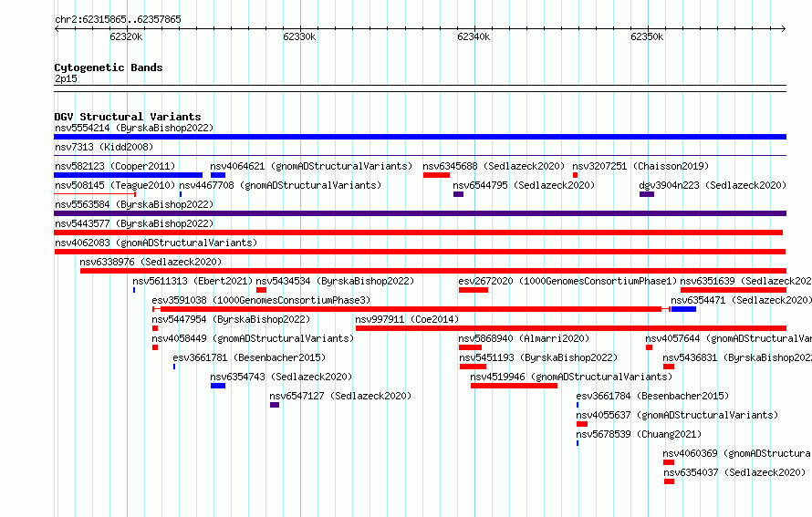812x517 pixels.
Task: Select the blue bar under nsv6354743
Action: 218,386
